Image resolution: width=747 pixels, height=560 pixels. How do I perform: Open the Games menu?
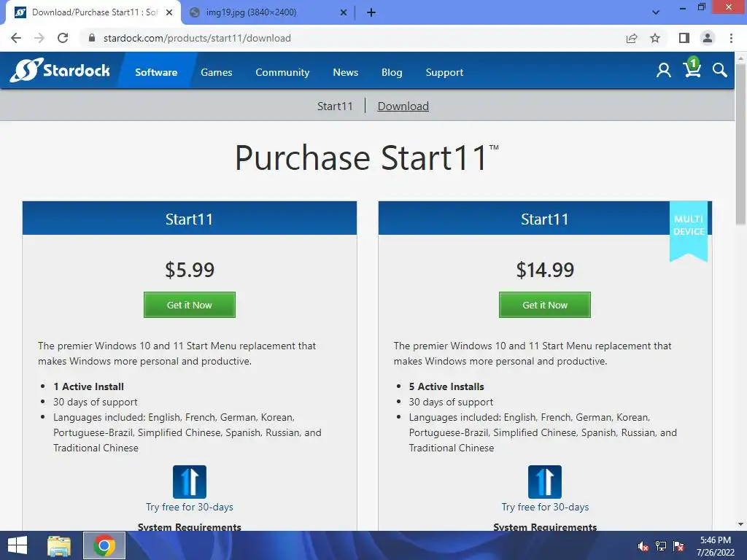[216, 72]
